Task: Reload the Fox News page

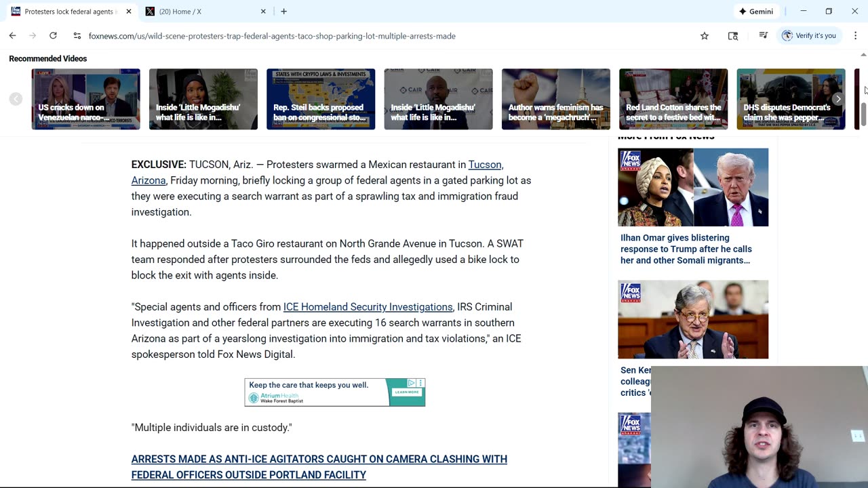Action: point(53,36)
